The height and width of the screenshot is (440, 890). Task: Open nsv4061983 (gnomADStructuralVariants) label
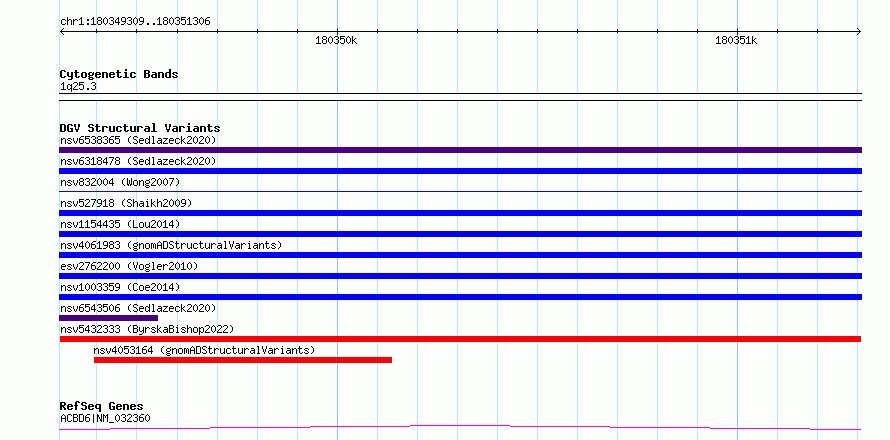point(171,245)
